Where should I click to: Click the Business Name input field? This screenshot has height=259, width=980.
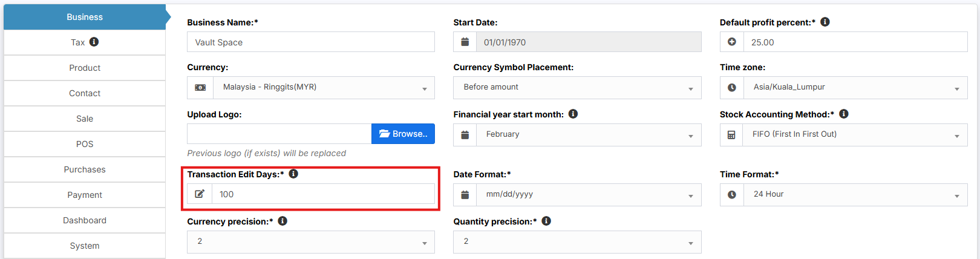(310, 42)
